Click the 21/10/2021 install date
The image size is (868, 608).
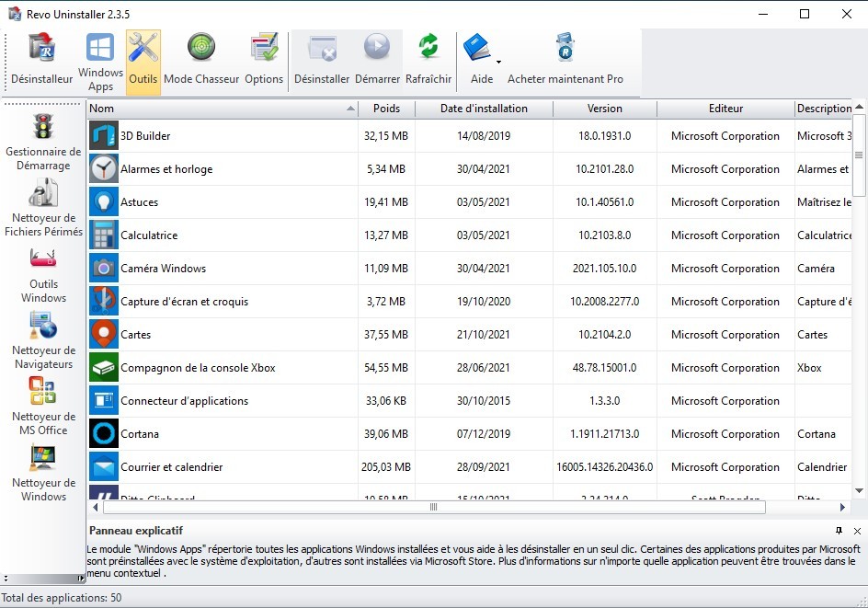coord(484,335)
